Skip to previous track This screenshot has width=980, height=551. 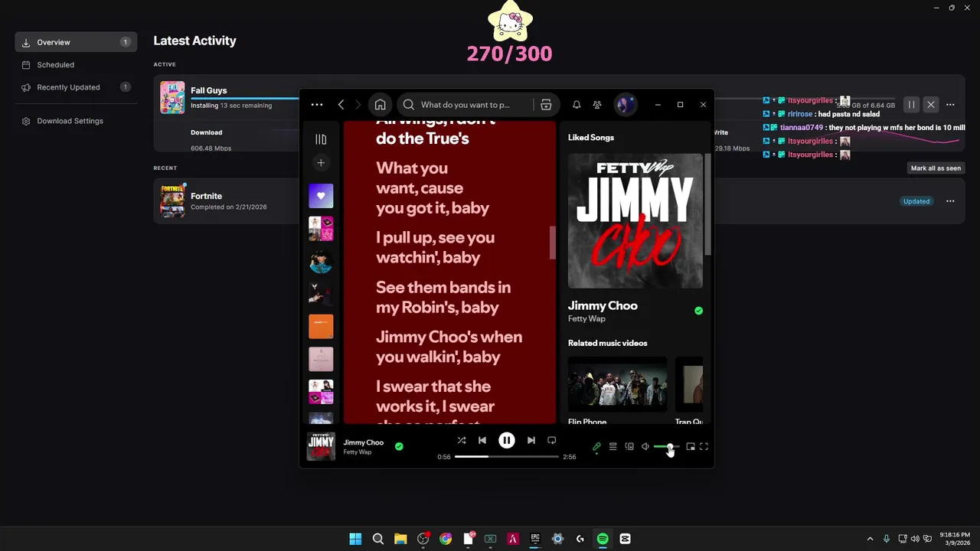[x=482, y=441]
